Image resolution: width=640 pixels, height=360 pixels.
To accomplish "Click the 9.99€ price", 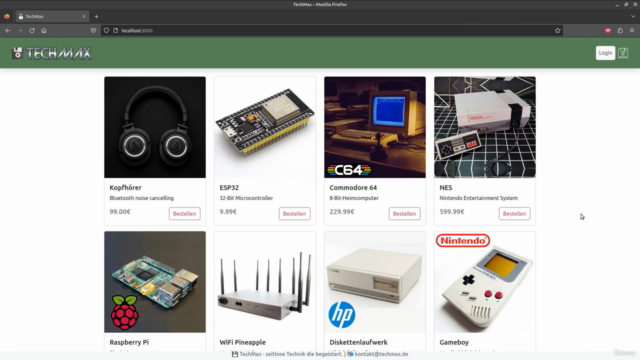I will (228, 212).
